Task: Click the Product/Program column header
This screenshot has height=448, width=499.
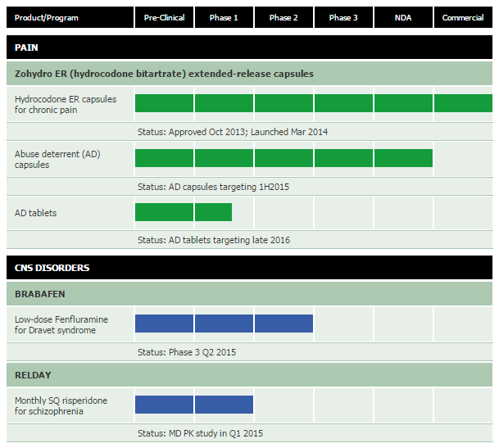Action: (70, 17)
